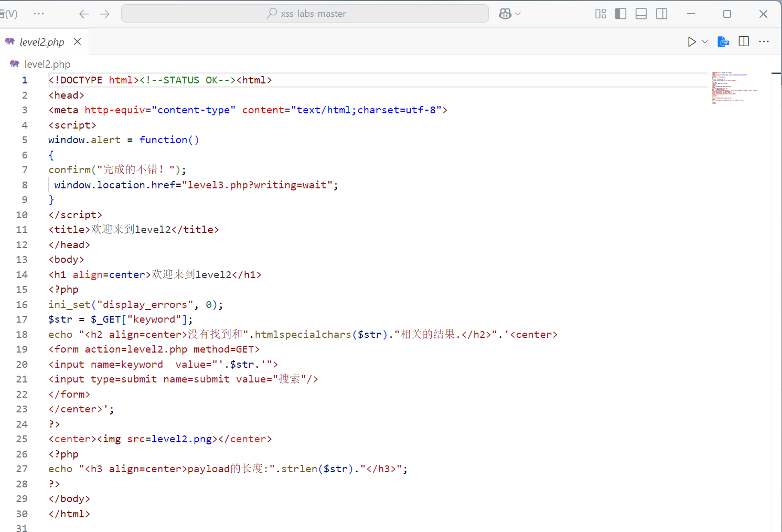Image resolution: width=782 pixels, height=532 pixels.
Task: Click '</html>' on line 30
Action: tap(69, 514)
